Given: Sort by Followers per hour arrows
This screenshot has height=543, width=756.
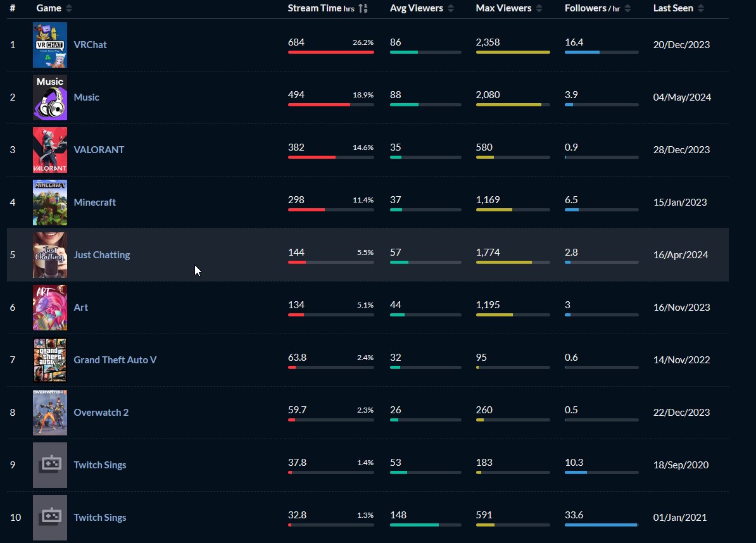Looking at the screenshot, I should click(x=627, y=8).
